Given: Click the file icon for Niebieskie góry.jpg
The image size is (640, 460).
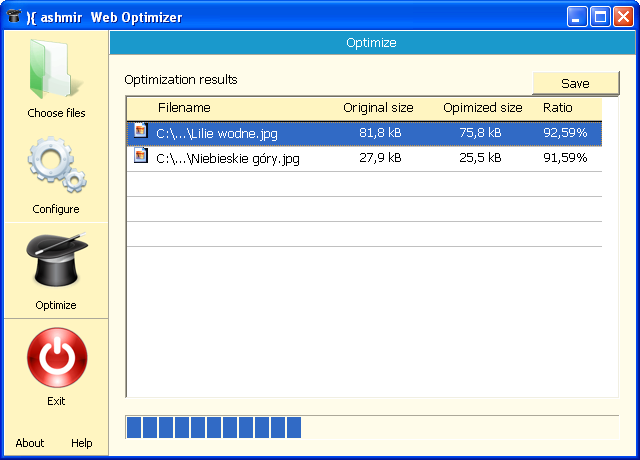Looking at the screenshot, I should [x=141, y=156].
